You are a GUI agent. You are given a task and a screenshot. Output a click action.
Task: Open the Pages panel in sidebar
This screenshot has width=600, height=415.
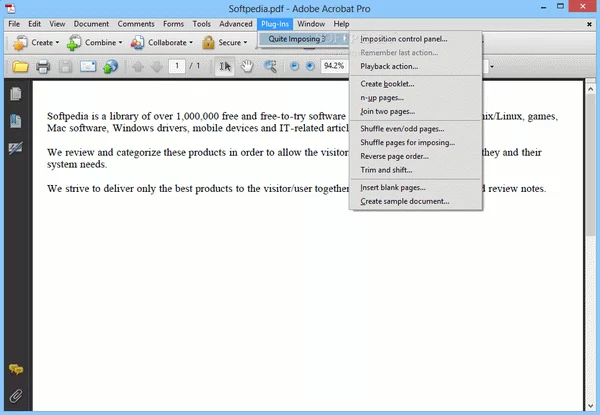[16, 95]
